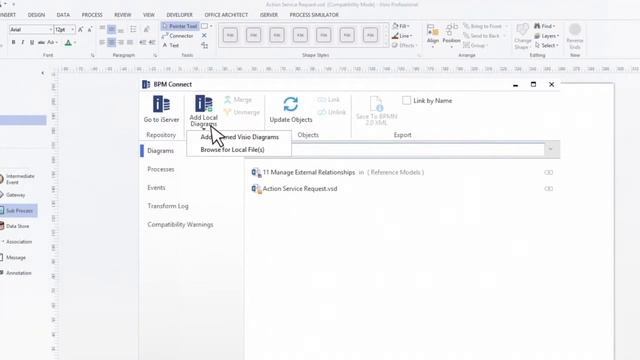Pick the first shape style thumbnail

[x=230, y=35]
